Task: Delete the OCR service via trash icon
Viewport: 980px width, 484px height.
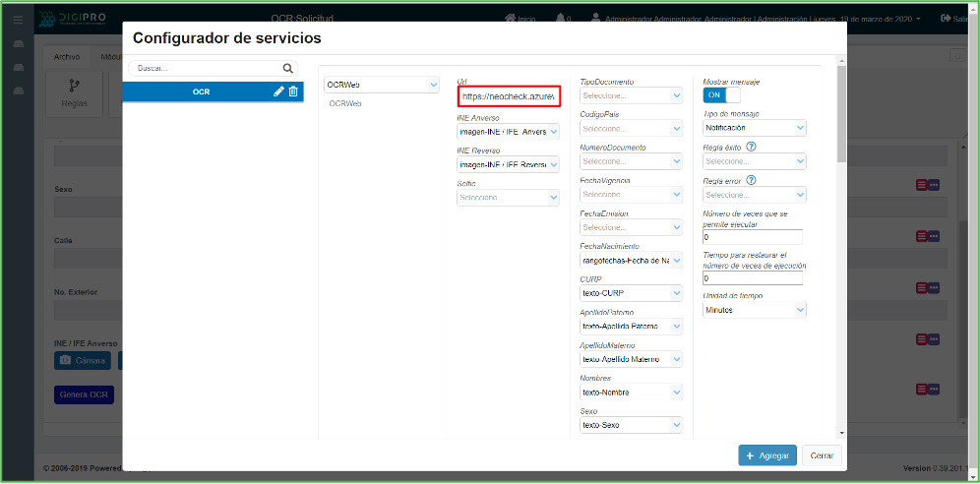Action: [x=293, y=91]
